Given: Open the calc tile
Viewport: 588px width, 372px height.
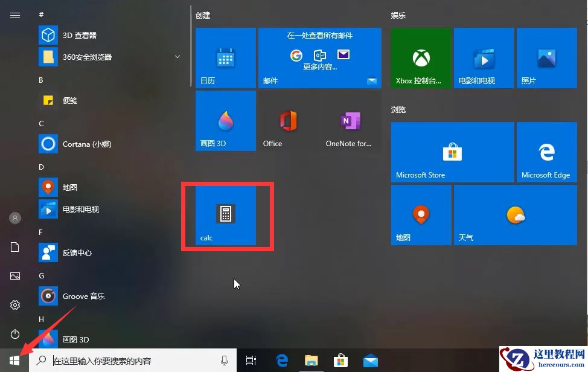Looking at the screenshot, I should tap(226, 216).
